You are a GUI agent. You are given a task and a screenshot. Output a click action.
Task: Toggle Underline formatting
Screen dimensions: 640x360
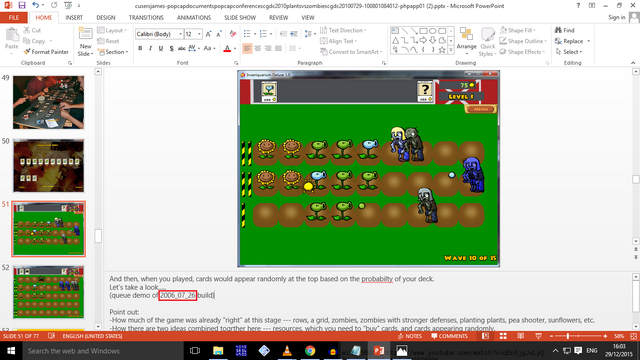tap(161, 49)
